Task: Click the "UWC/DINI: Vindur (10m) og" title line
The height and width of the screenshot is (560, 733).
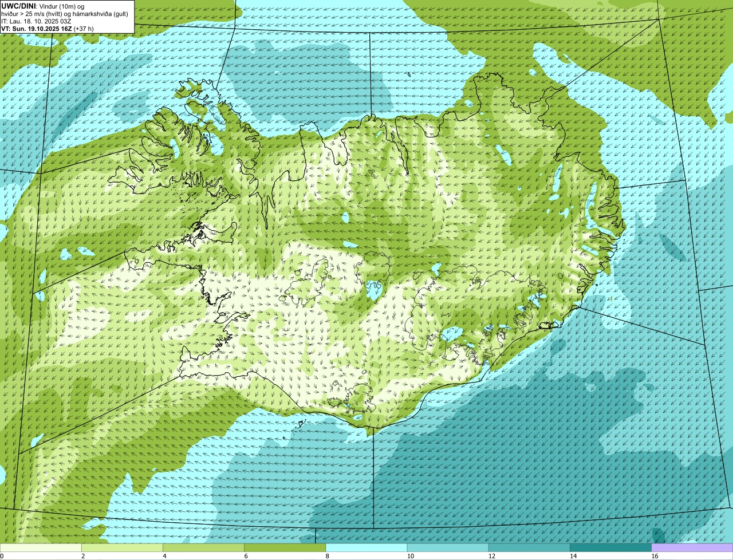Action: click(x=43, y=6)
